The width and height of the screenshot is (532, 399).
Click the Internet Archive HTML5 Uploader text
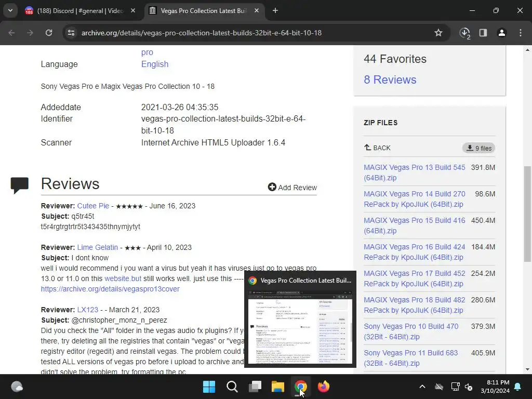pyautogui.click(x=213, y=142)
